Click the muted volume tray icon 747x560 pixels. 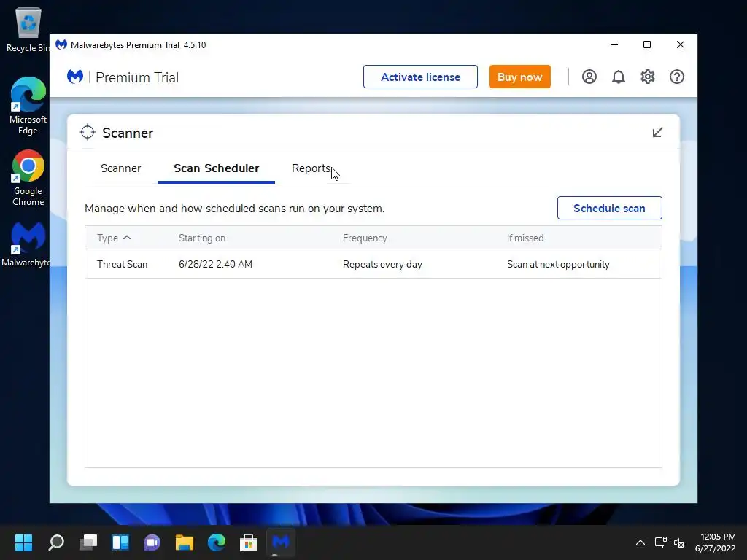point(679,542)
